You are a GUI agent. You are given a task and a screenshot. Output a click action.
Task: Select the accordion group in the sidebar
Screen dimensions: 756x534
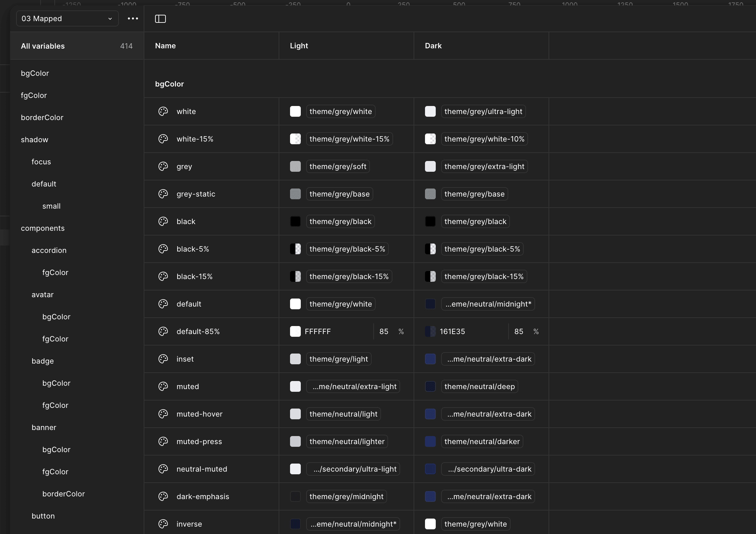coord(49,250)
